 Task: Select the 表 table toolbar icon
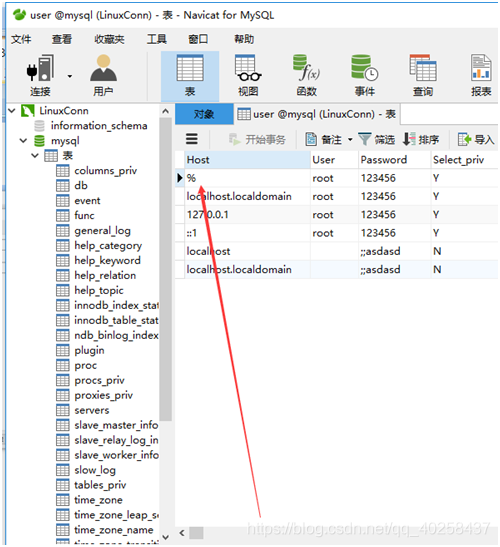point(190,76)
